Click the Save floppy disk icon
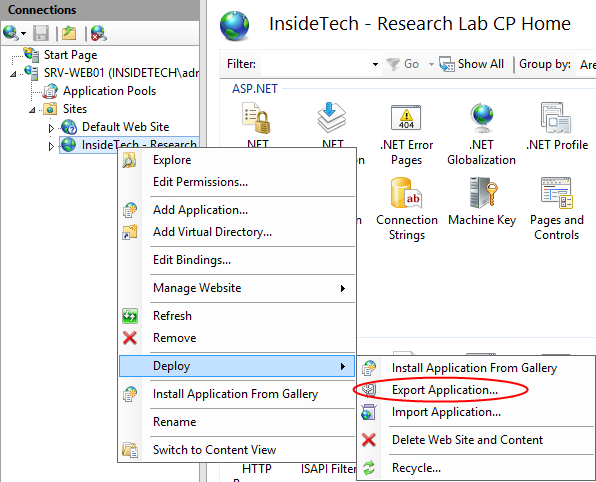 tap(41, 33)
